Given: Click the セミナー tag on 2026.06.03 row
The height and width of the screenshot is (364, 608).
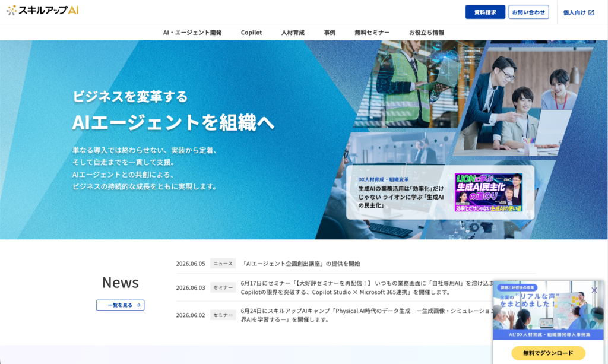Looking at the screenshot, I should 223,287.
